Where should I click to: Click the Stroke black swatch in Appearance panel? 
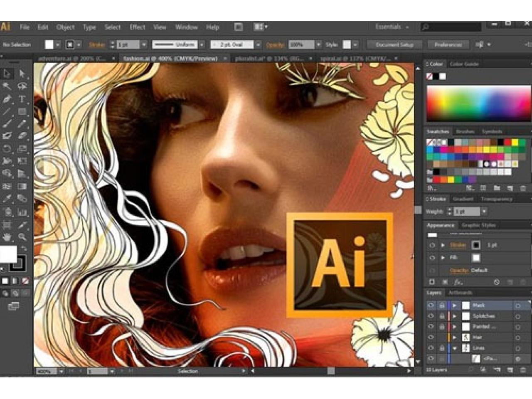point(476,245)
